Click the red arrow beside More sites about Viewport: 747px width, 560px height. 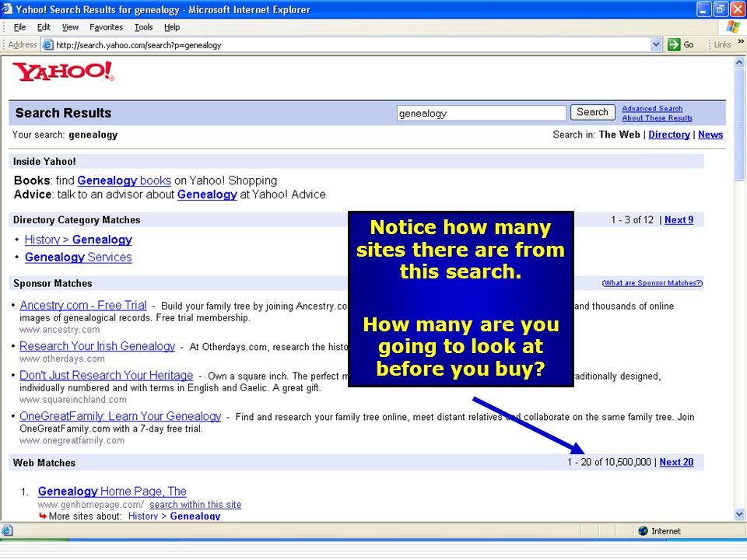click(42, 516)
